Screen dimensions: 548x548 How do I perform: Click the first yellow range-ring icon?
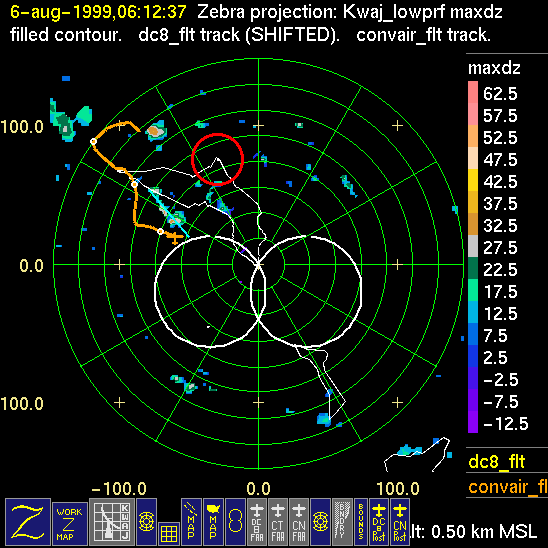[x=146, y=521]
